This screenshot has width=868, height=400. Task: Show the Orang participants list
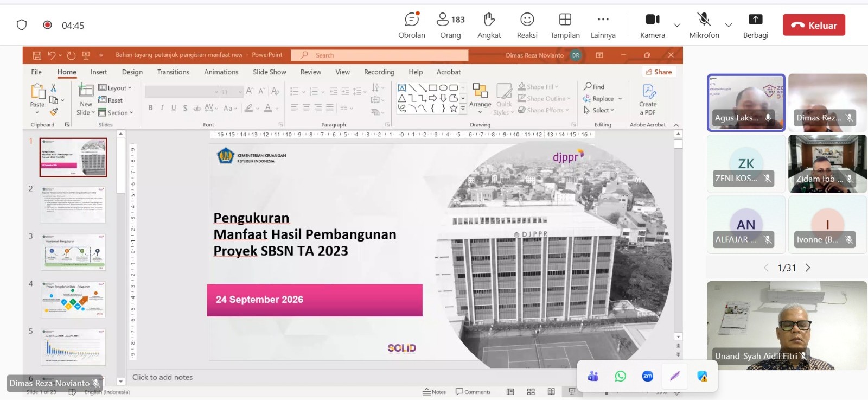tap(450, 26)
